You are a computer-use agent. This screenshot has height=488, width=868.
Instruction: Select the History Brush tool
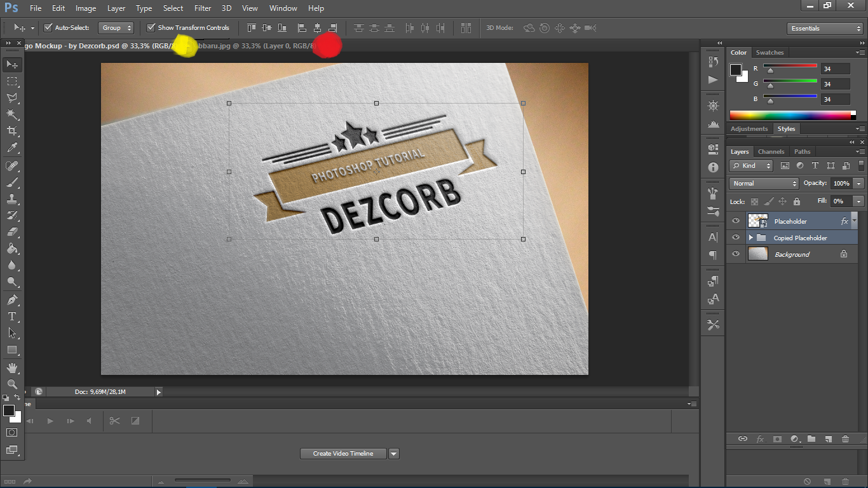[x=12, y=215]
